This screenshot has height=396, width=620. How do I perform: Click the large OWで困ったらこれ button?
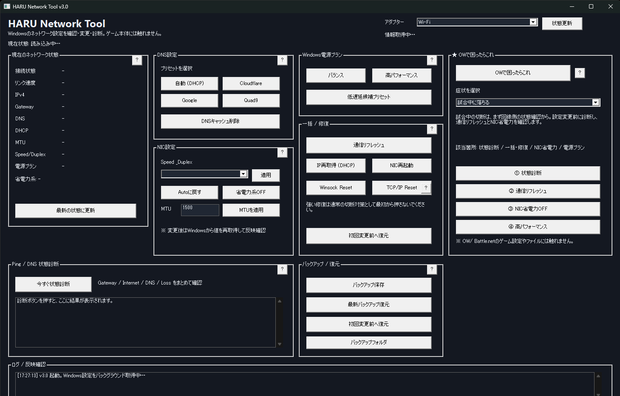(x=513, y=73)
